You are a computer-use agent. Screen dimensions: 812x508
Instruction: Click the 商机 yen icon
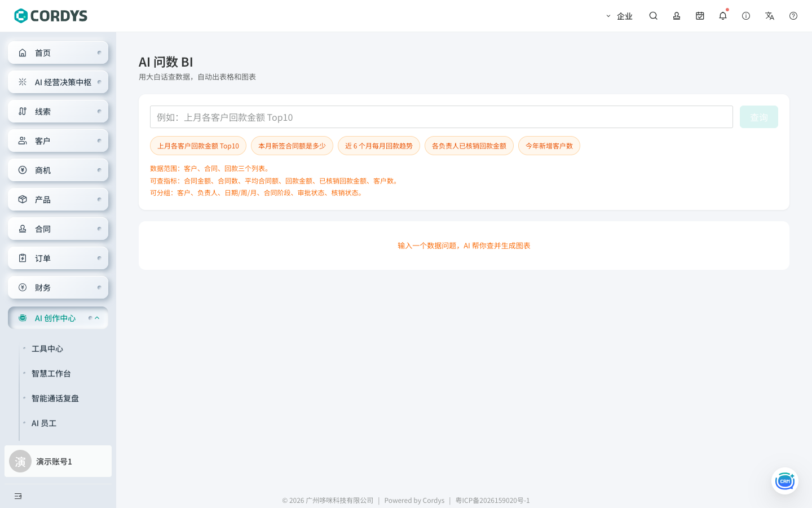(x=23, y=170)
